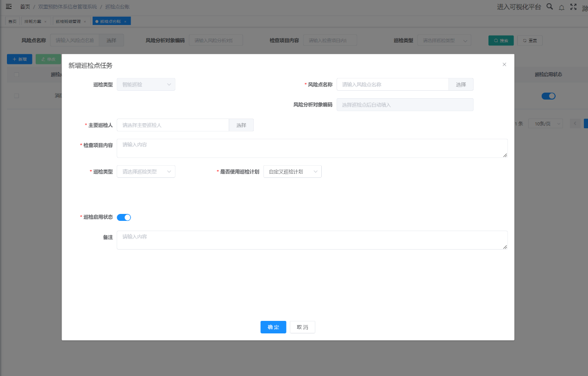Toggle the 巡检启用状态 switch in table row
The height and width of the screenshot is (376, 588).
(548, 96)
